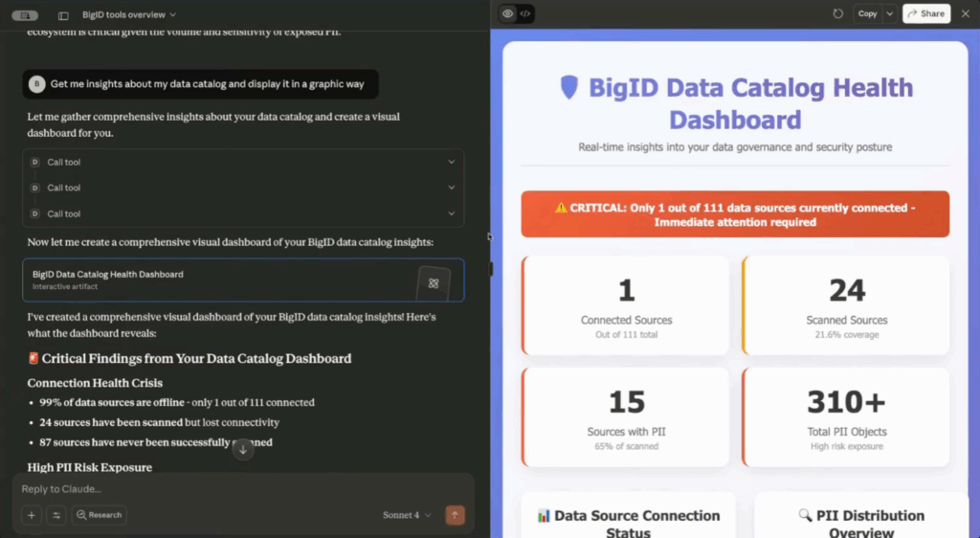The width and height of the screenshot is (980, 538).
Task: Refresh the artifact with reload icon
Action: [838, 13]
